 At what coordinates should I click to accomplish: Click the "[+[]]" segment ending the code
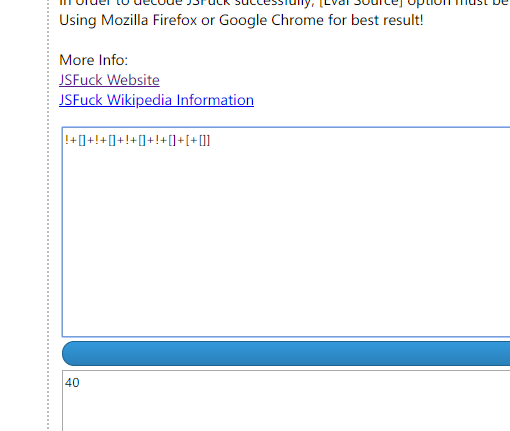[x=198, y=140]
